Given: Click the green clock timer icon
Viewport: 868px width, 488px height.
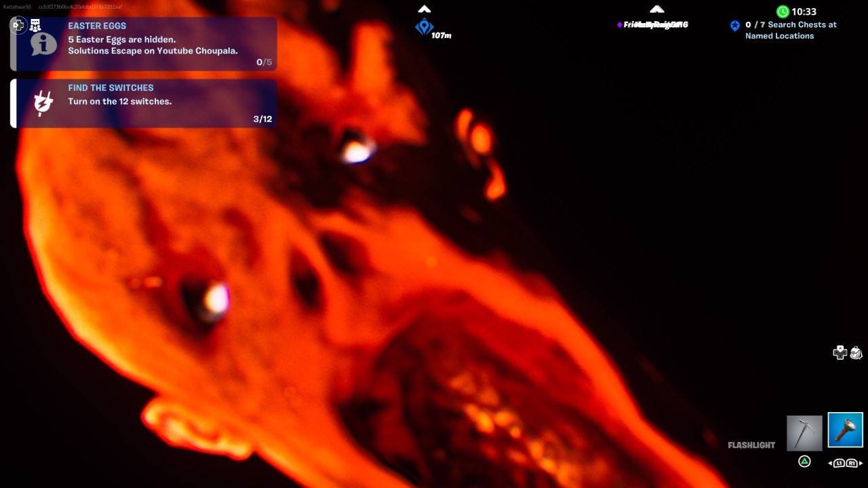Looking at the screenshot, I should coord(783,12).
